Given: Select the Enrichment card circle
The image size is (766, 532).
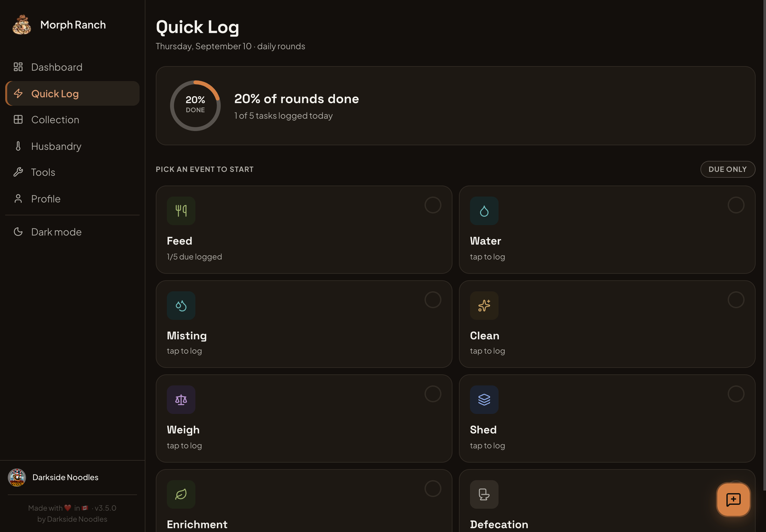Looking at the screenshot, I should pos(433,488).
